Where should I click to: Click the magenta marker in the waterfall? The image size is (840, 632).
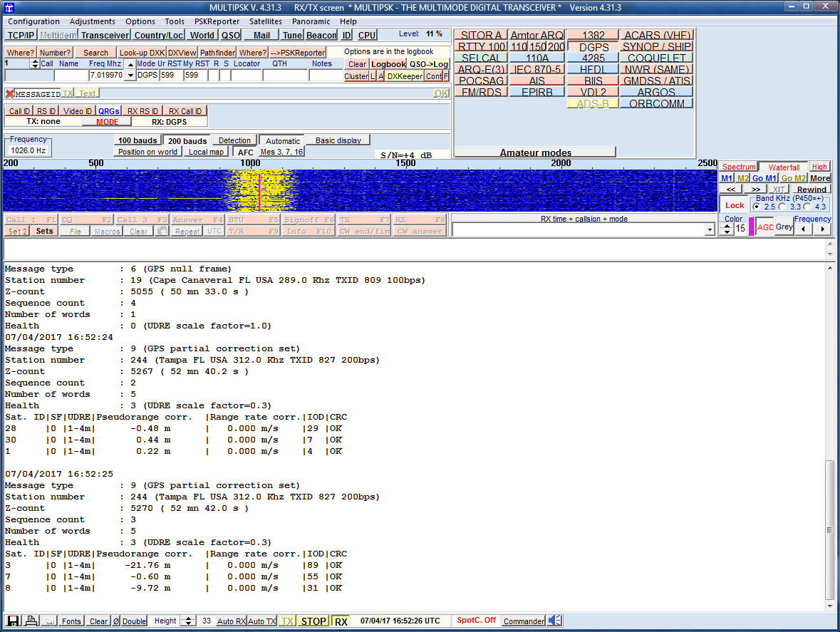(259, 191)
